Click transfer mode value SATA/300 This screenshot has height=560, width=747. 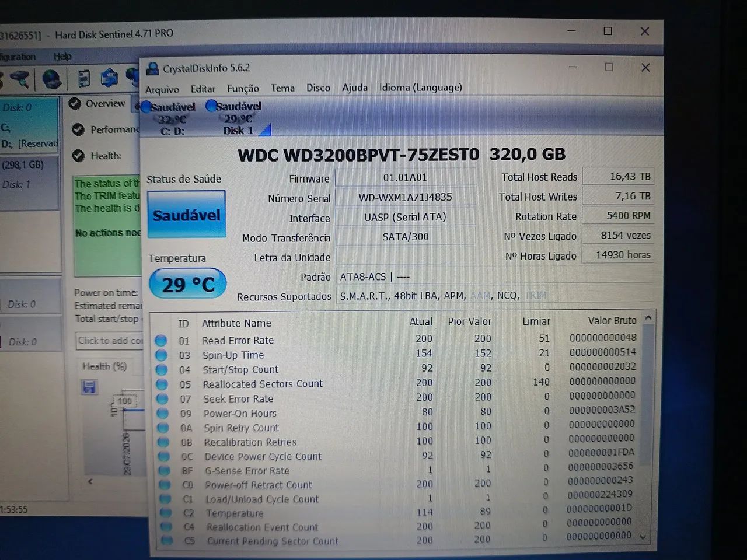coord(405,237)
